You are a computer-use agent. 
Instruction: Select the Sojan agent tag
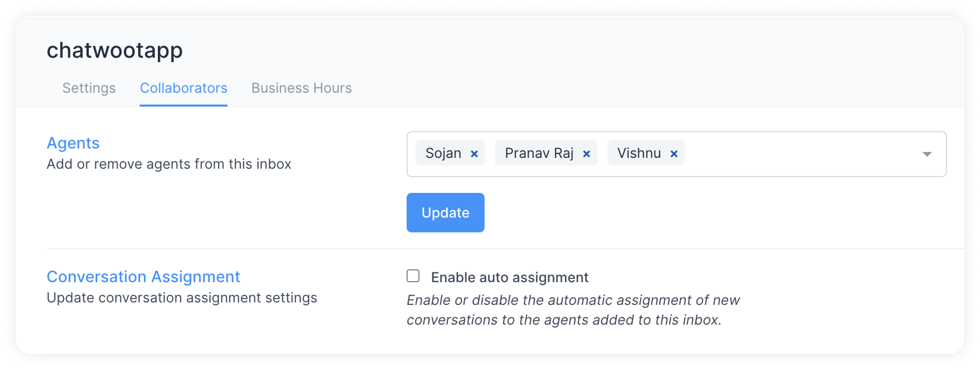[443, 154]
